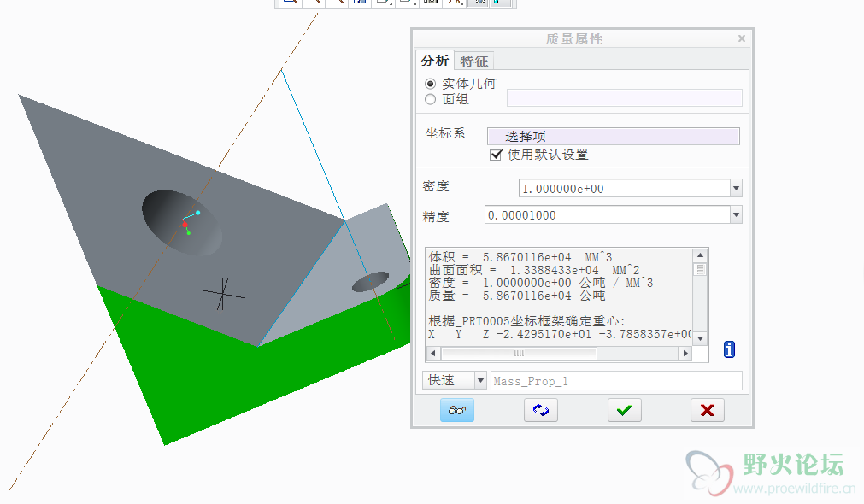Open the blue info icon beside results
The height and width of the screenshot is (504, 864).
(x=729, y=349)
